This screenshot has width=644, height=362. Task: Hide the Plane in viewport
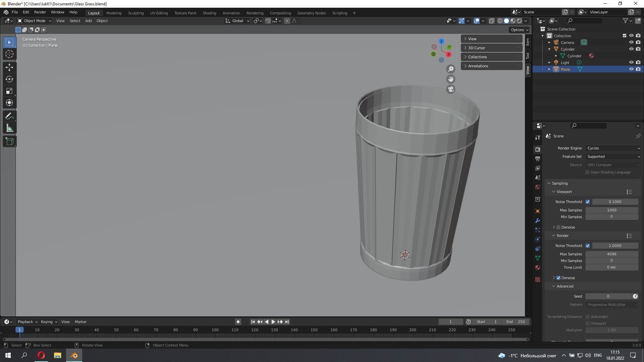[x=631, y=69]
